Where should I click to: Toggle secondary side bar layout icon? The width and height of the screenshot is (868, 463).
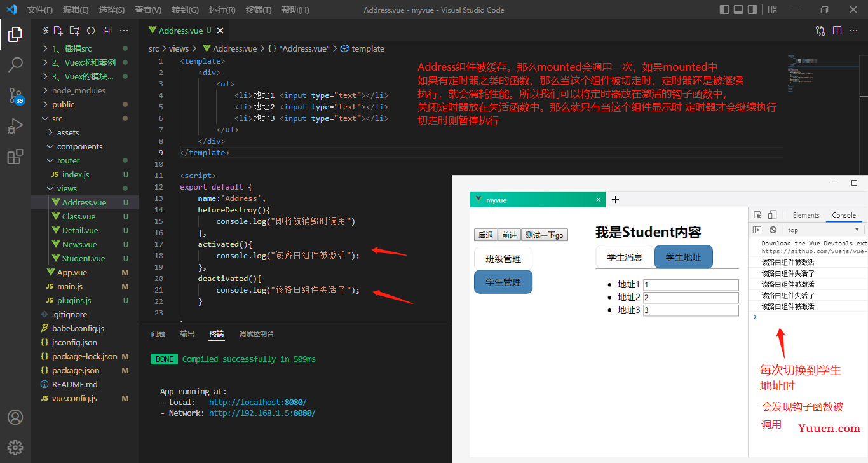(752, 10)
